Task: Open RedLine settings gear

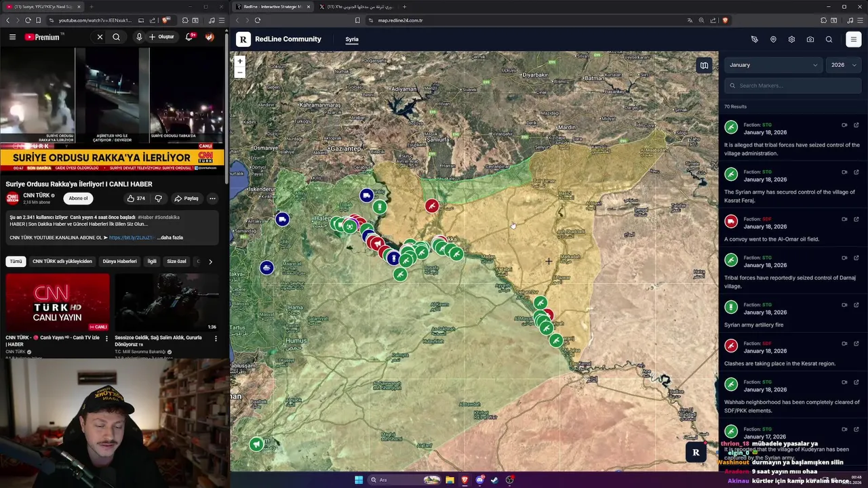Action: point(791,39)
